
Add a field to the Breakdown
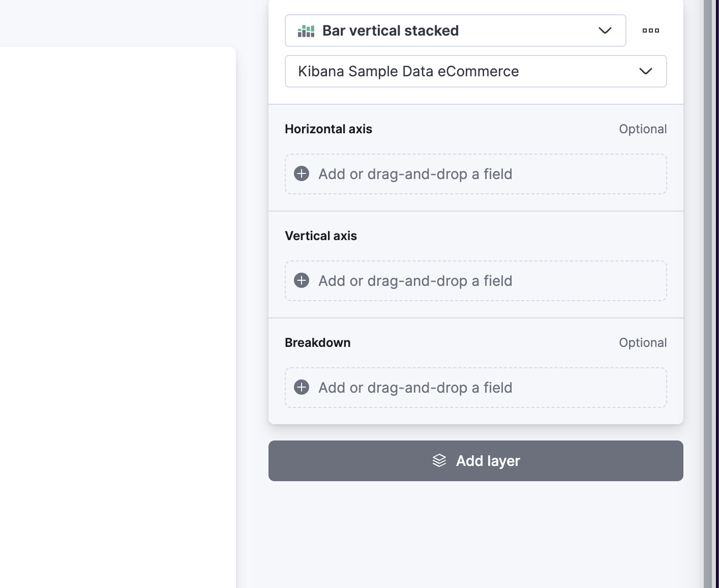pyautogui.click(x=475, y=388)
